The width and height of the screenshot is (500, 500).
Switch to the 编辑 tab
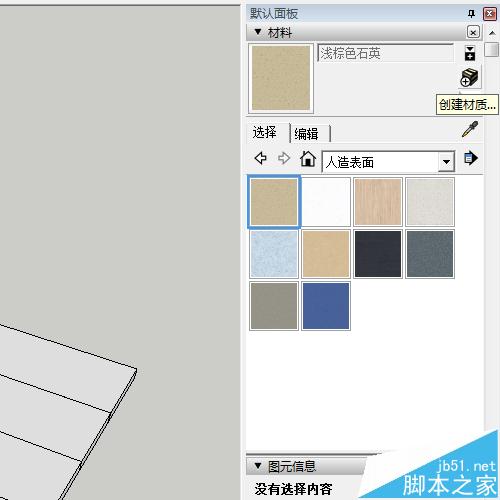306,134
